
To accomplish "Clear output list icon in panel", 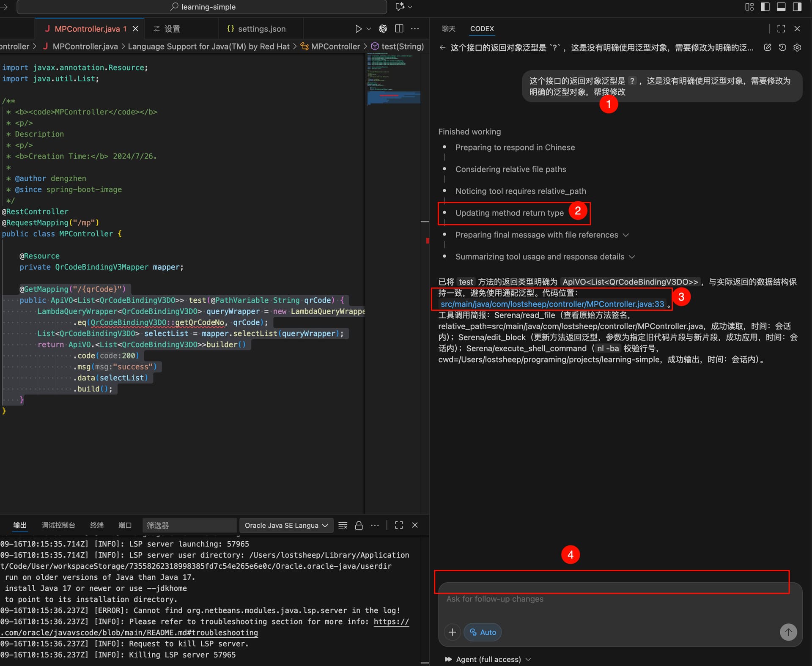I will pos(343,525).
